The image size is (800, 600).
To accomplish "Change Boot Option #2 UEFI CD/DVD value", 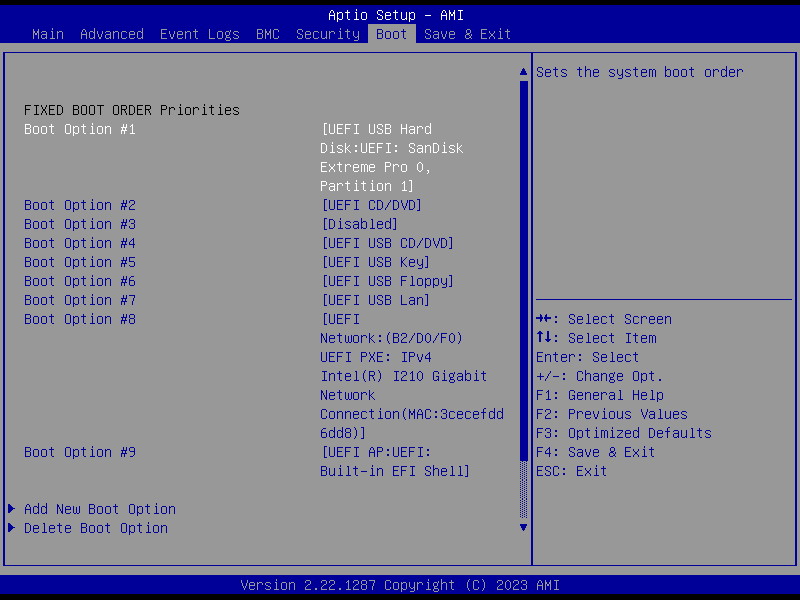I will click(x=371, y=205).
